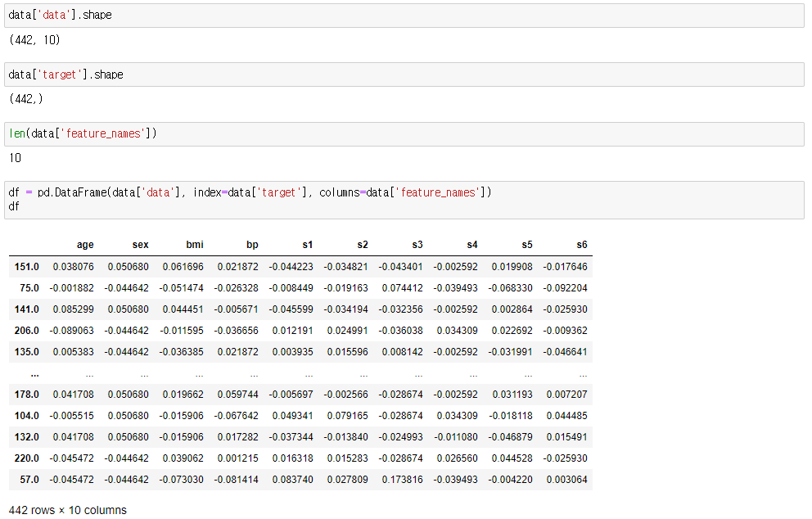Click s6 value -0.046641
Image resolution: width=812 pixels, height=519 pixels.
pyautogui.click(x=565, y=352)
